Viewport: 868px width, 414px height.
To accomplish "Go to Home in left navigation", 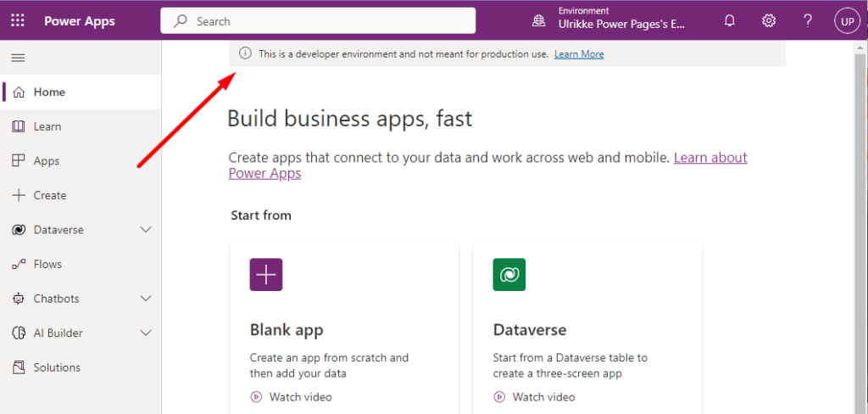I will (81, 92).
